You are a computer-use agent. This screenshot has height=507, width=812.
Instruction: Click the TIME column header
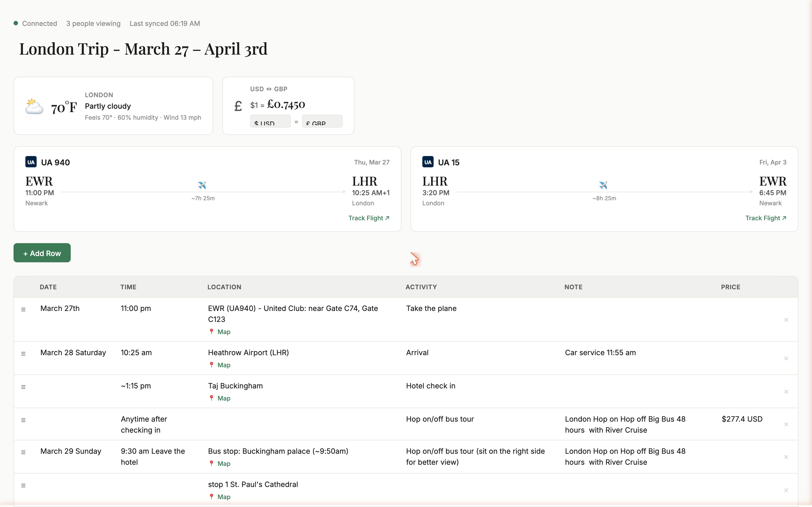point(128,287)
